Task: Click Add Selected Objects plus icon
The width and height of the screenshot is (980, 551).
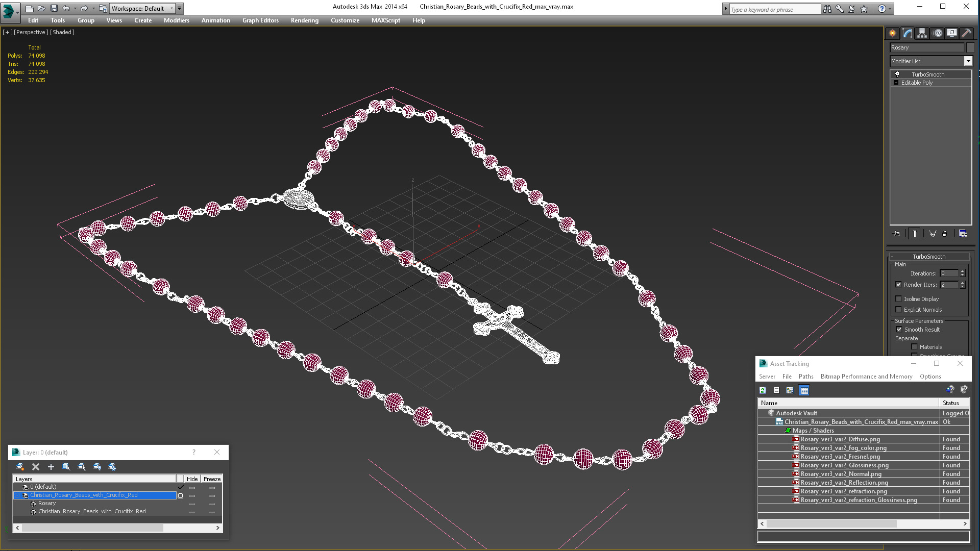Action: [51, 467]
